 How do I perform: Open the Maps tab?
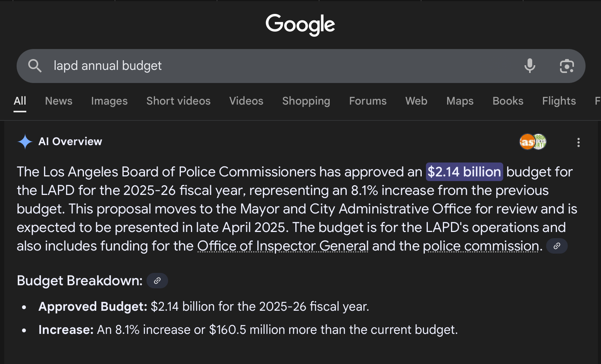(460, 101)
